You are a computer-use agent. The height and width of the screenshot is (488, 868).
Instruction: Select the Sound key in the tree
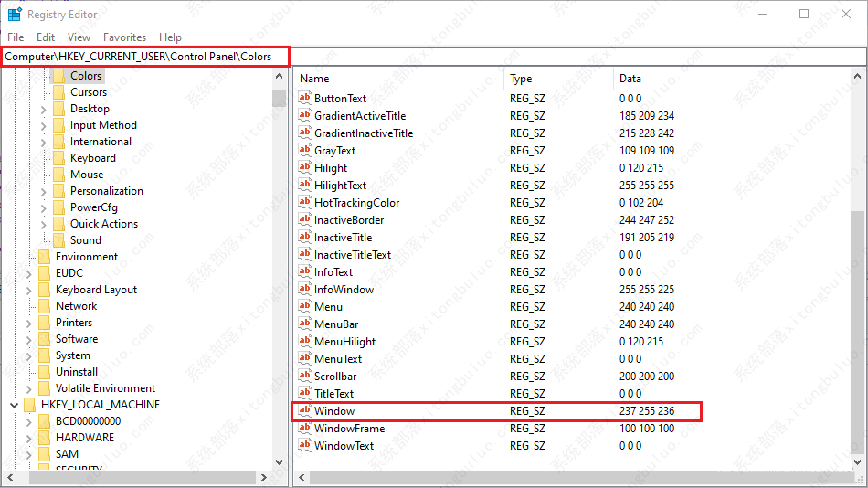point(86,240)
